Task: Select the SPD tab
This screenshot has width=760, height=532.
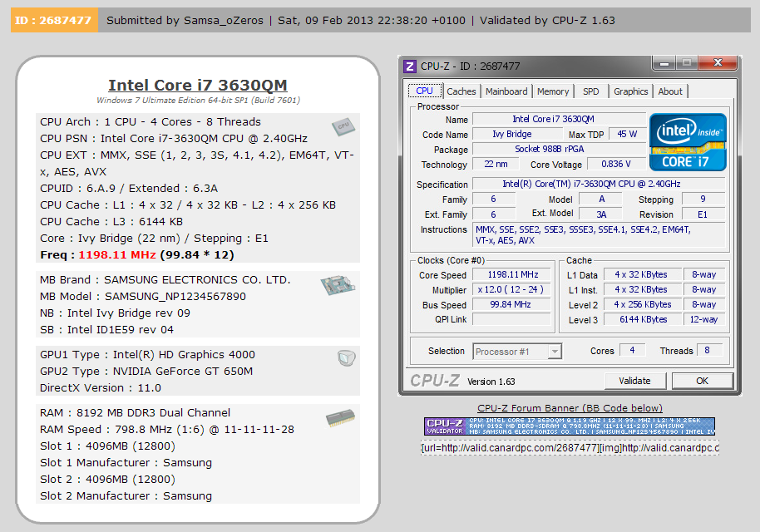Action: [x=591, y=91]
